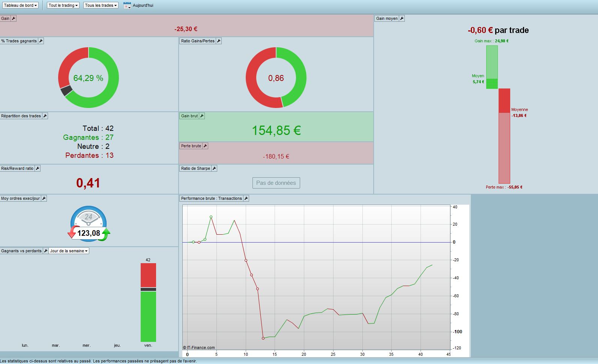The width and height of the screenshot is (598, 364).
Task: Click the 'Gain max : 24,90 €' label
Action: pos(491,41)
